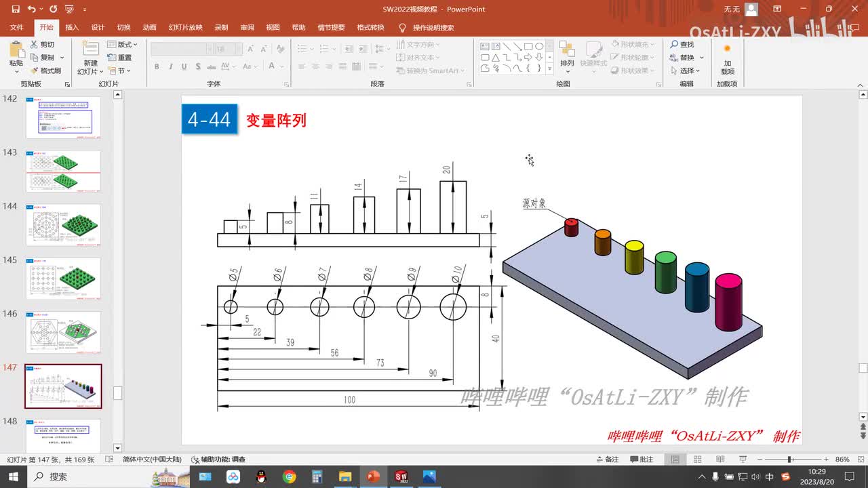
Task: Toggle the Comments (批注) pane in status bar
Action: [x=642, y=459]
